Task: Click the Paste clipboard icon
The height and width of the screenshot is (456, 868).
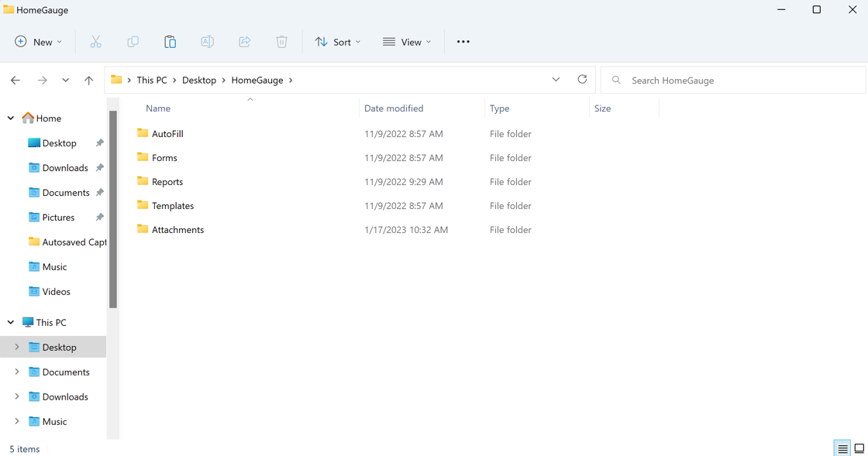Action: (170, 42)
